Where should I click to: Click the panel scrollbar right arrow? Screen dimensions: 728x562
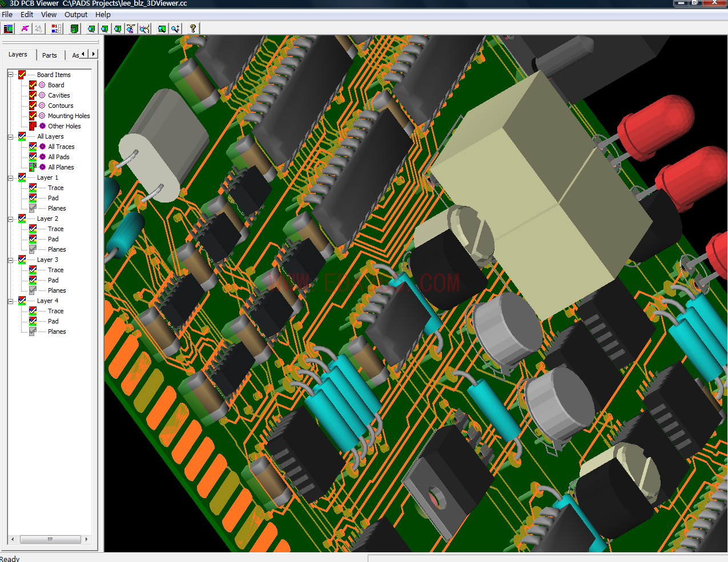[x=86, y=539]
